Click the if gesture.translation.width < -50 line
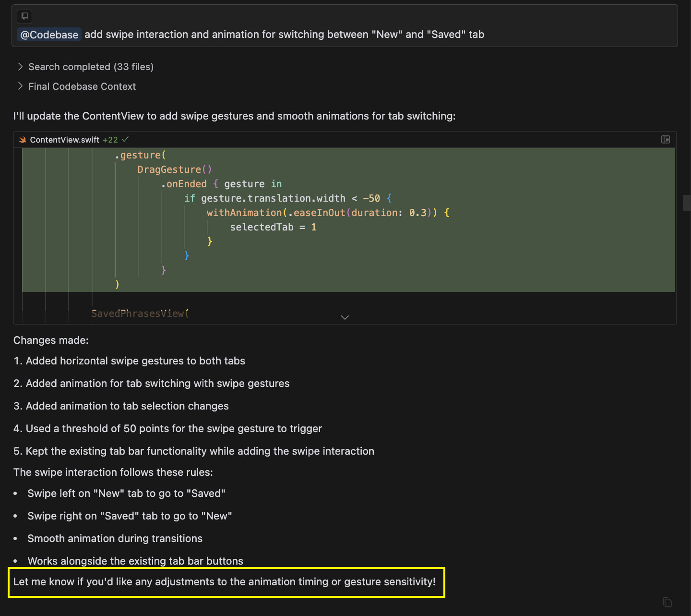 [x=288, y=198]
